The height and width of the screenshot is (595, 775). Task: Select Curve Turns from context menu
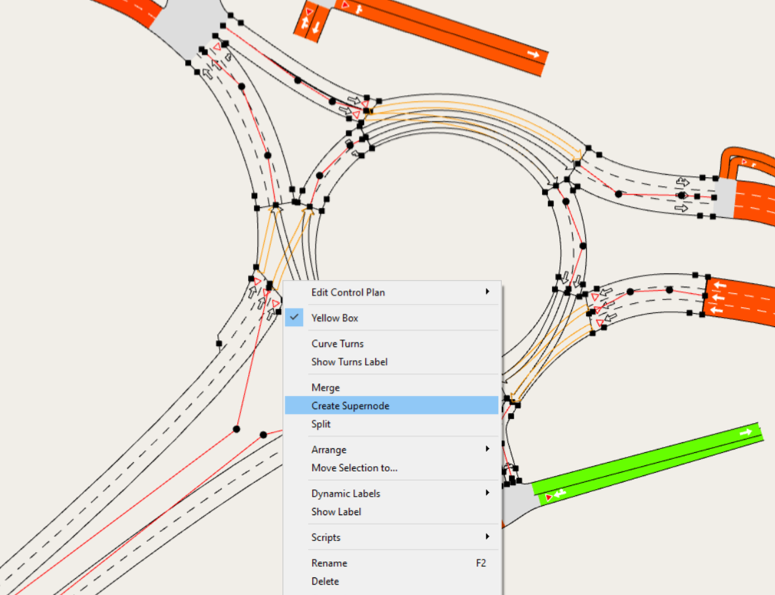click(391, 343)
